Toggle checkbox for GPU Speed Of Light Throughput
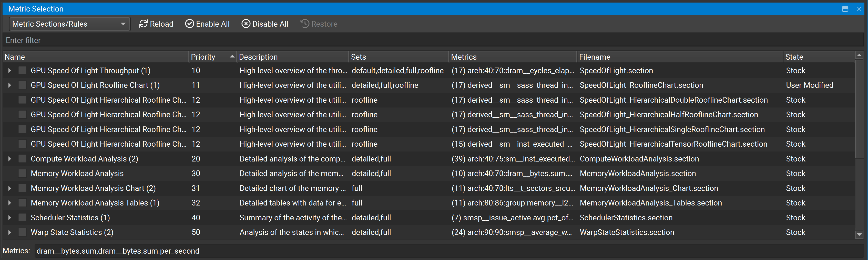The width and height of the screenshot is (868, 260). coord(22,70)
